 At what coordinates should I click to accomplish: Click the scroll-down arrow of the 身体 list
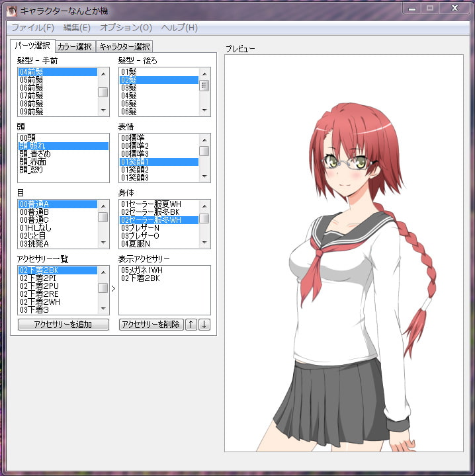(204, 243)
